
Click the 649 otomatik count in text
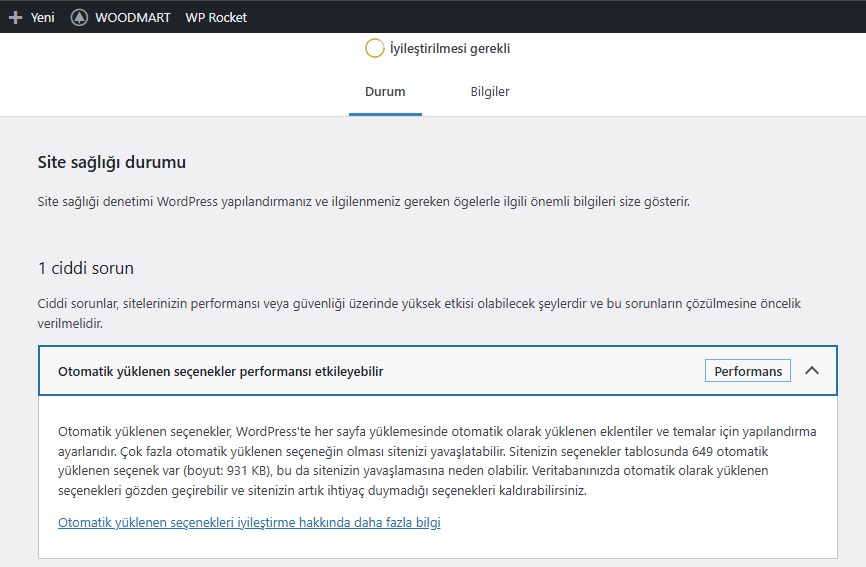[730, 452]
